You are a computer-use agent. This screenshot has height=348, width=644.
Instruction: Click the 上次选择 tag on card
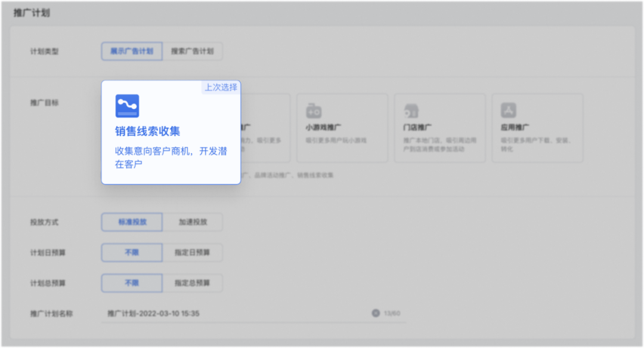click(221, 87)
